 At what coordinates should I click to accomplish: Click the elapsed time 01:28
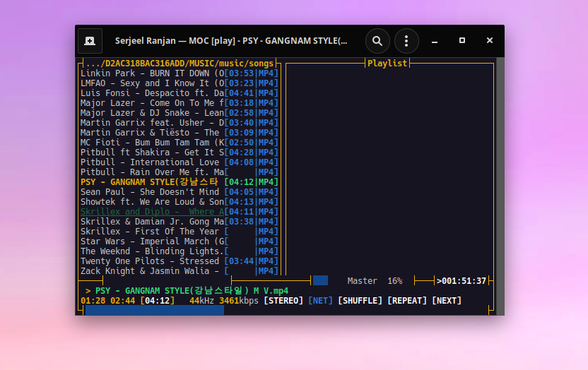pos(93,301)
